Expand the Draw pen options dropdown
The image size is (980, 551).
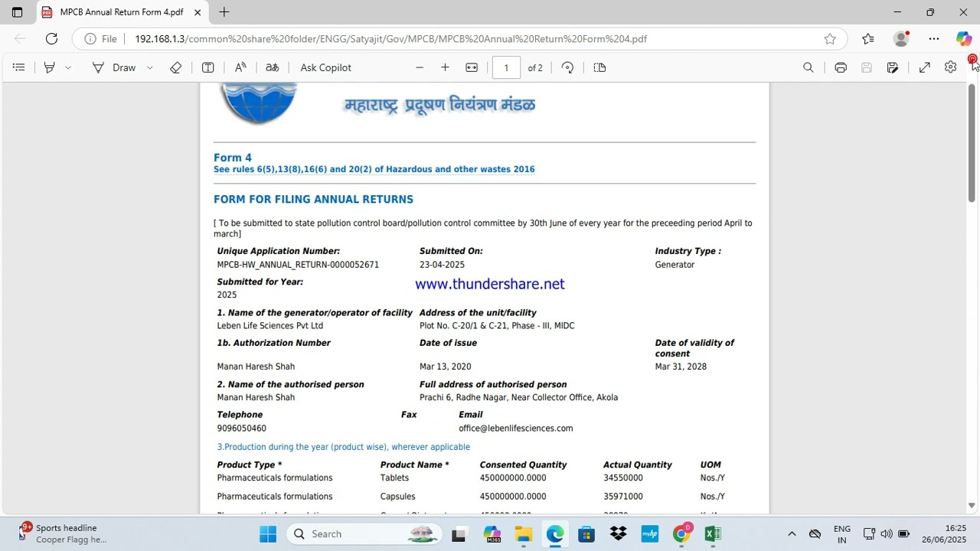coord(150,67)
